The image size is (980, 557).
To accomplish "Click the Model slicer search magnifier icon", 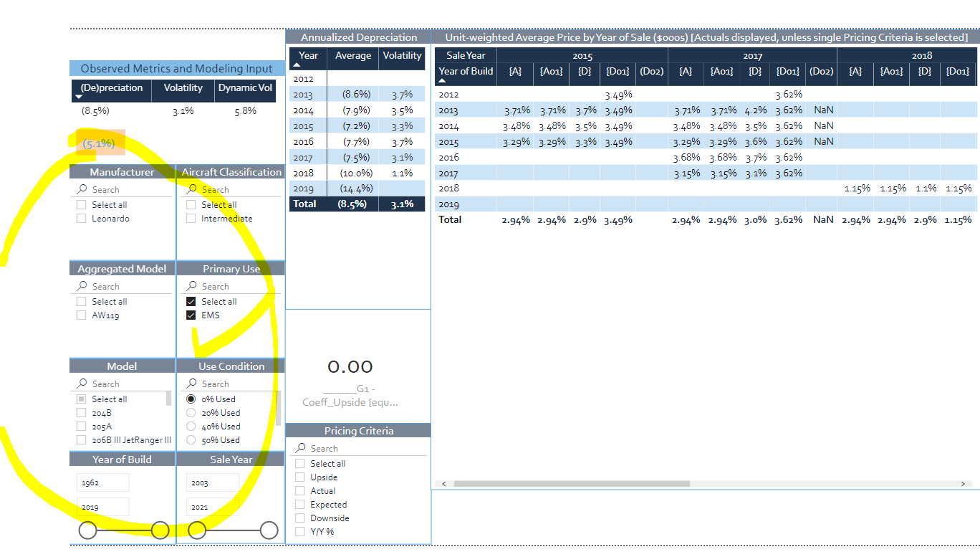I will (x=82, y=384).
